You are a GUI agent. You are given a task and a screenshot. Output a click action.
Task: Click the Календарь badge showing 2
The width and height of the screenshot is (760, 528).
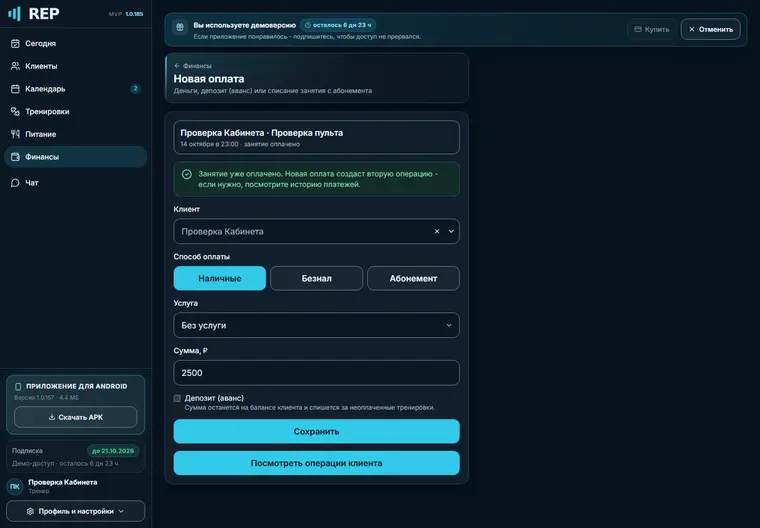[135, 89]
